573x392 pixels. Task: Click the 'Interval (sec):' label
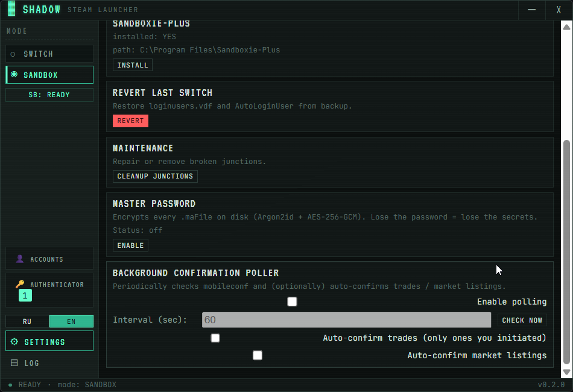150,320
